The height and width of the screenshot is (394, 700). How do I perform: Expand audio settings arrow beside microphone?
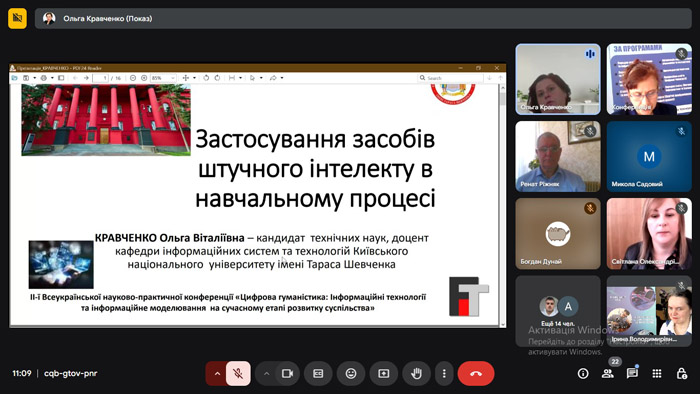[x=217, y=373]
